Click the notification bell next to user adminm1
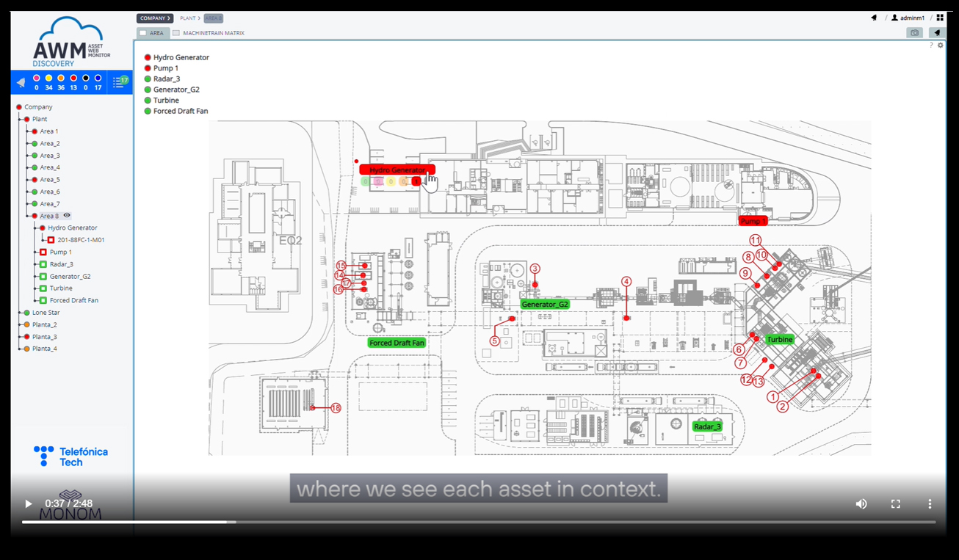The width and height of the screenshot is (959, 560). tap(874, 18)
